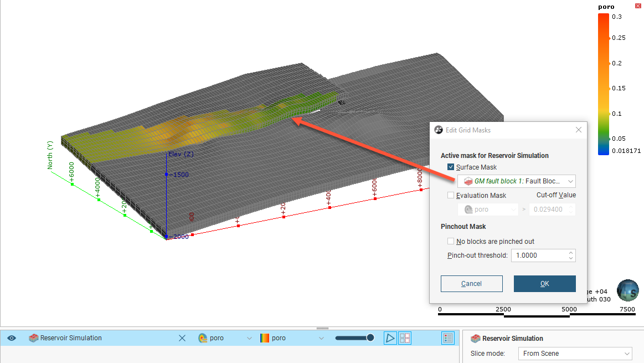Toggle the grid cells display icon

(405, 338)
